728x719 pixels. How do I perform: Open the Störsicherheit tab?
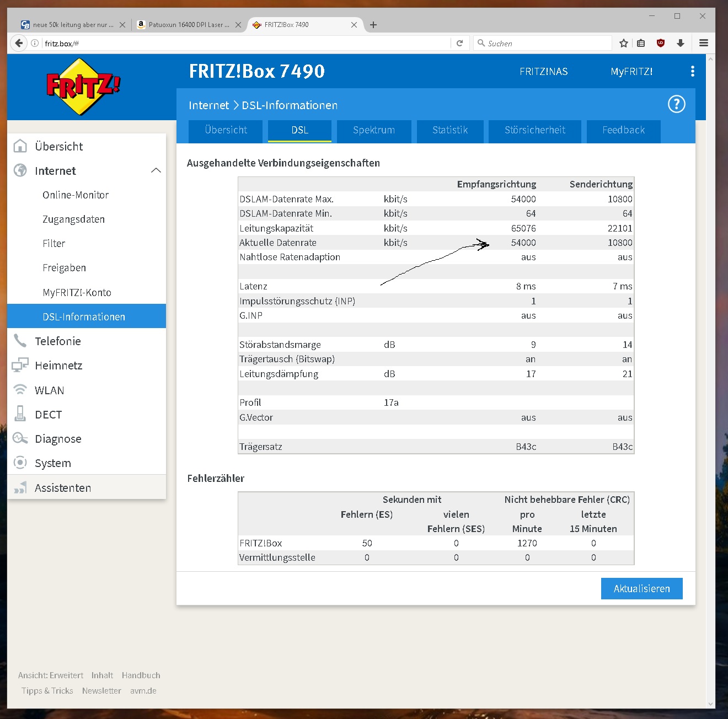[535, 131]
